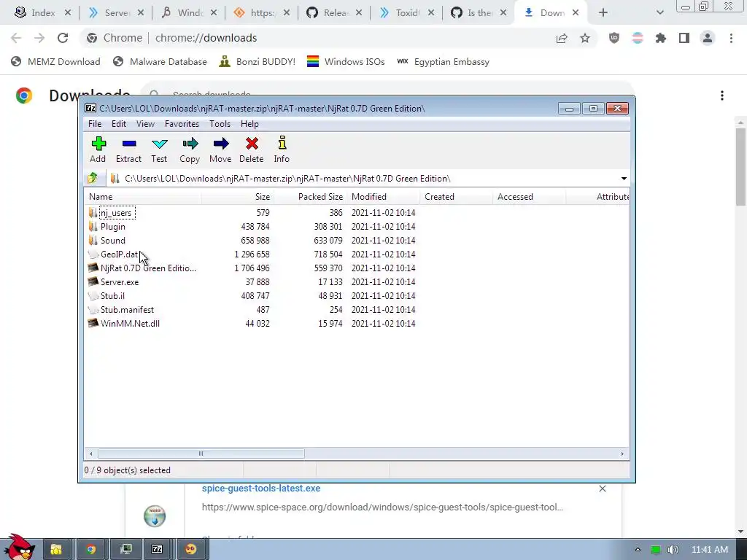Open the Edit menu
Viewport: 747px width, 560px height.
tap(119, 124)
